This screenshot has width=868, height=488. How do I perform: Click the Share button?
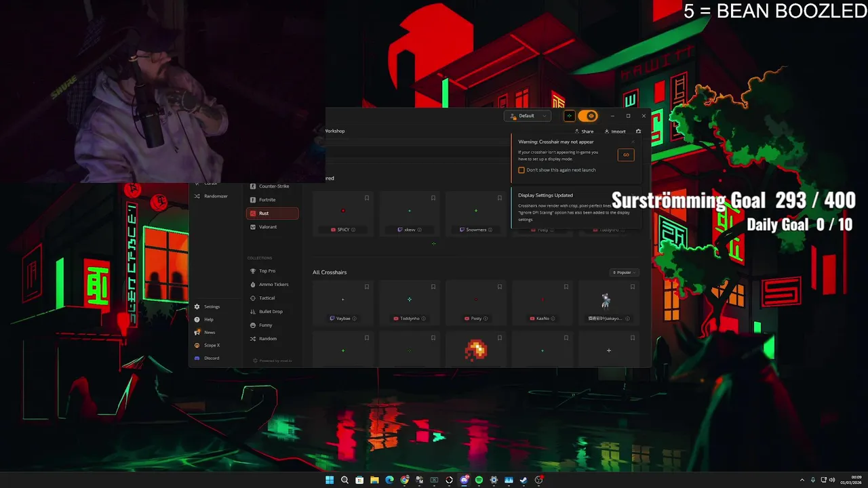click(x=584, y=131)
